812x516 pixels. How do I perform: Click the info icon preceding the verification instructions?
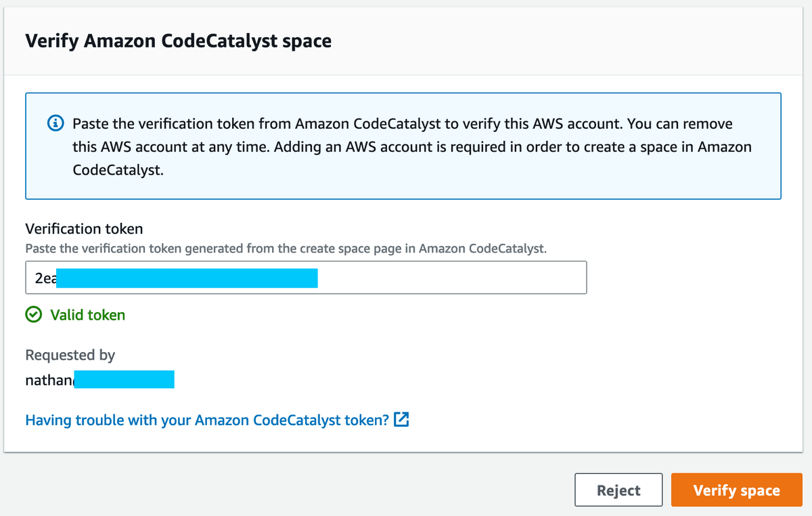click(x=55, y=123)
